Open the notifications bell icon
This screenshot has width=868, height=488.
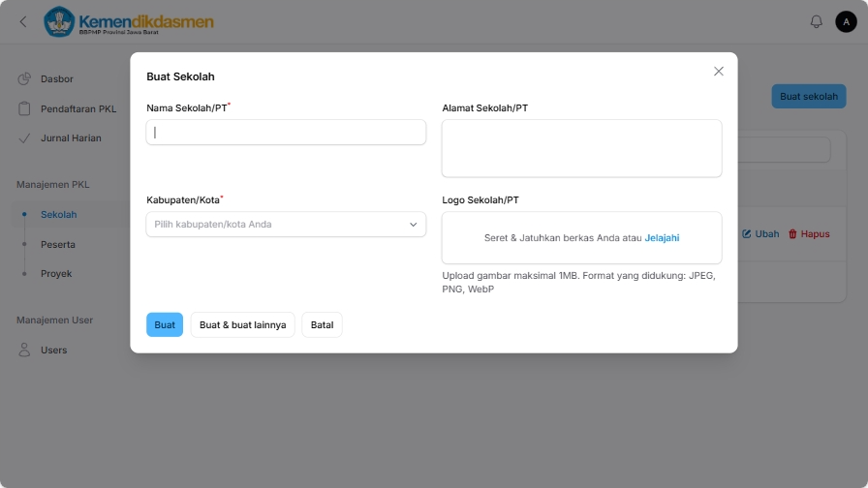click(x=816, y=21)
